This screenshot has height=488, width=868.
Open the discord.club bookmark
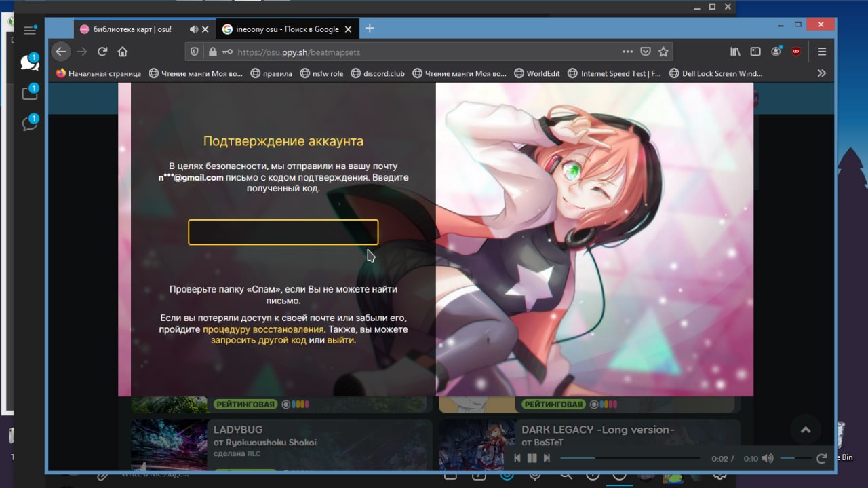coord(378,73)
